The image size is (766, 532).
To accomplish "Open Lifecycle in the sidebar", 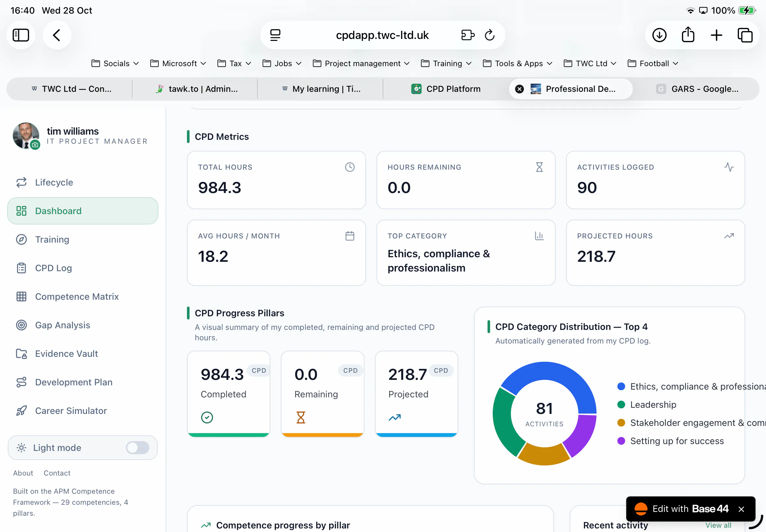I will 83,182.
